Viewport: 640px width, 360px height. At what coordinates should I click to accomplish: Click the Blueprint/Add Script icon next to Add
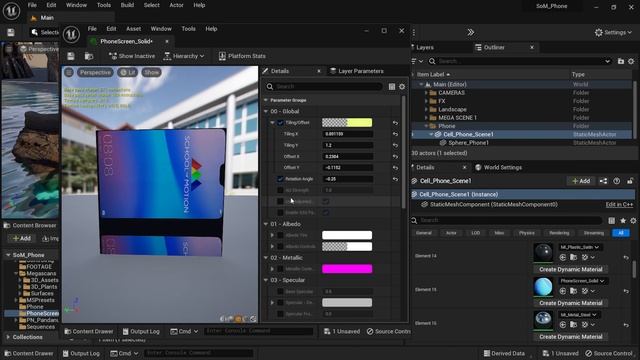603,181
